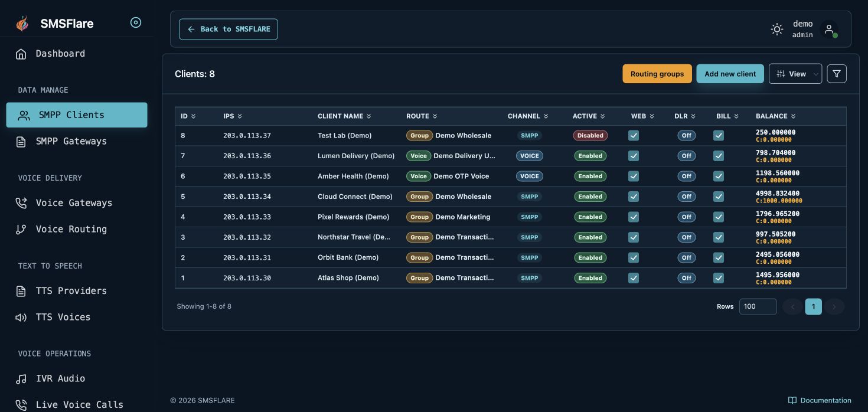This screenshot has height=412, width=868.
Task: Click the Dashboard home icon
Action: point(21,54)
